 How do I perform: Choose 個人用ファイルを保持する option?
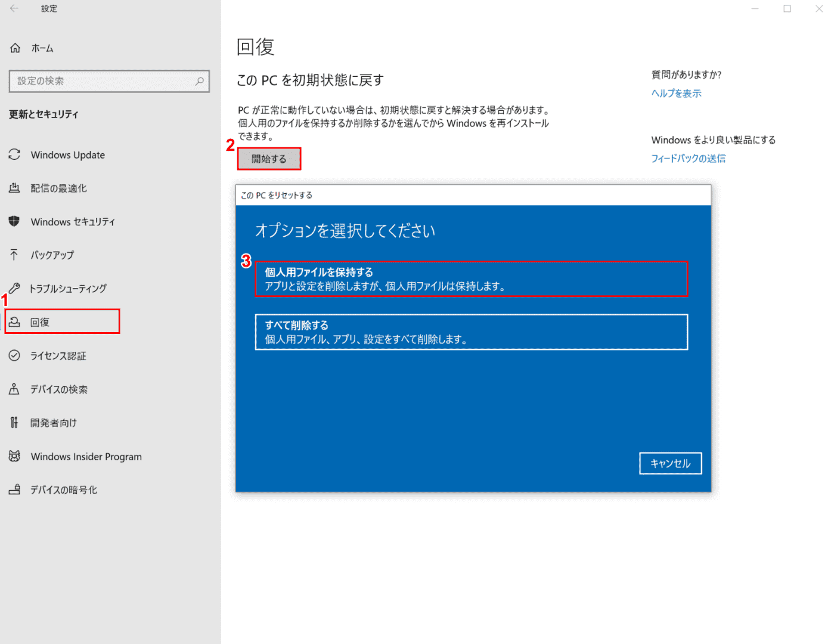[x=472, y=279]
